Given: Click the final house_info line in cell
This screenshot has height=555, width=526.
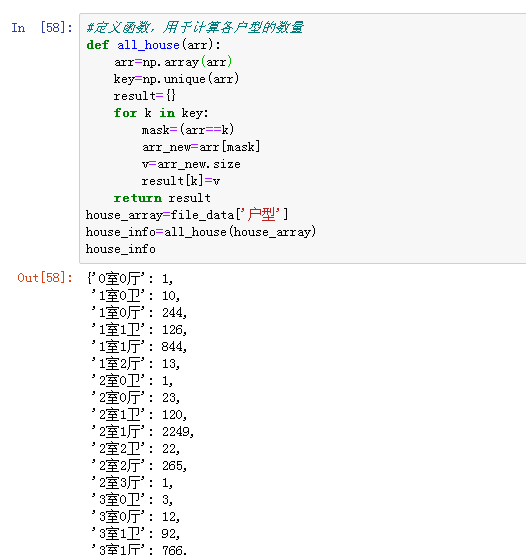Looking at the screenshot, I should [x=121, y=249].
